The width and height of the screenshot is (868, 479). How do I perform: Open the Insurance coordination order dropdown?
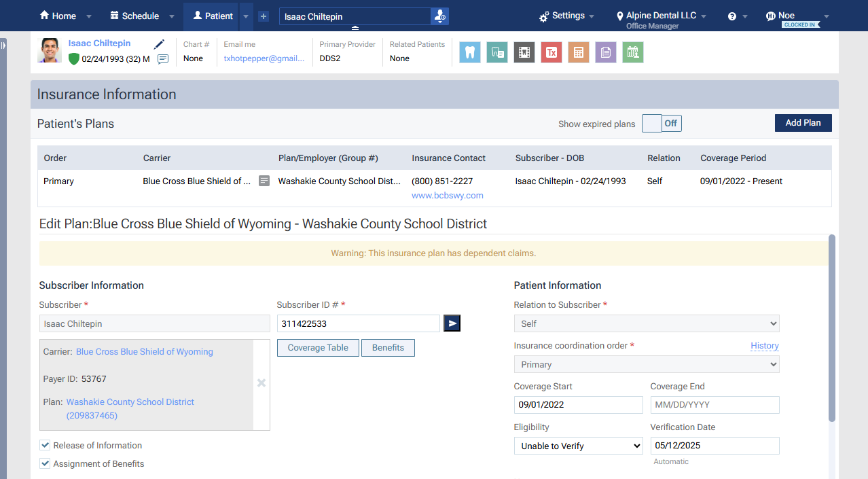click(x=646, y=364)
